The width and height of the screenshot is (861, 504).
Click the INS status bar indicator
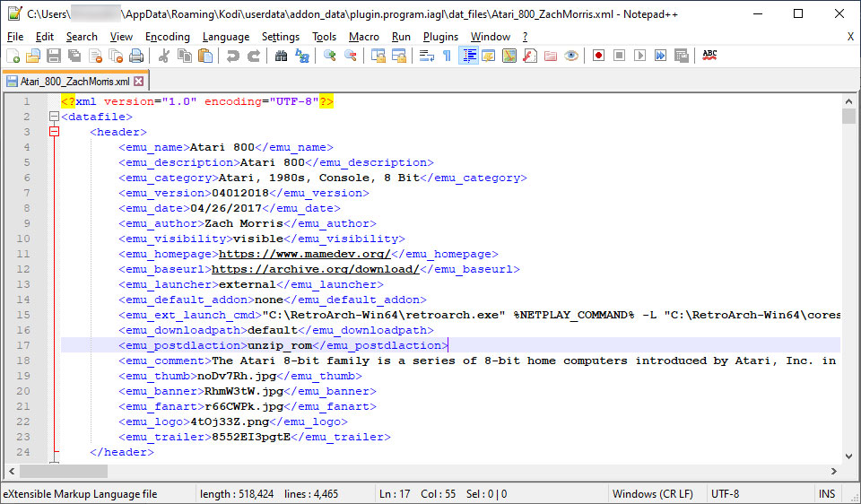pos(826,494)
